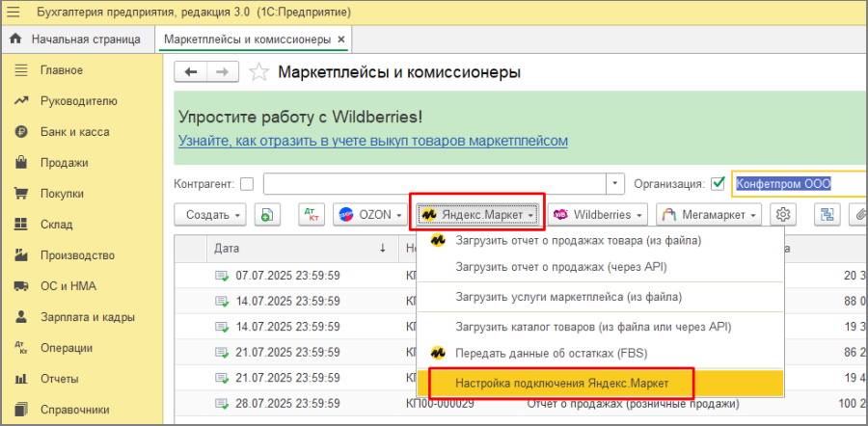Choose Загрузить услуги маркетплейса (из файла)
Screen dimensions: 868x426
tap(600, 297)
